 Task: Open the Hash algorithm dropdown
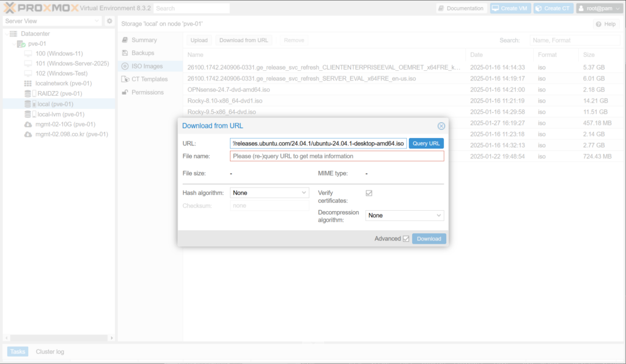click(270, 193)
